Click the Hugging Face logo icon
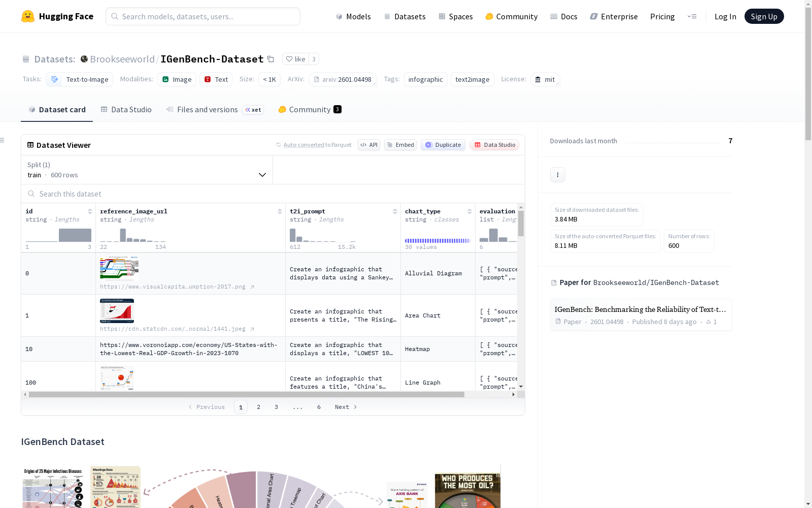This screenshot has width=812, height=508. click(28, 16)
